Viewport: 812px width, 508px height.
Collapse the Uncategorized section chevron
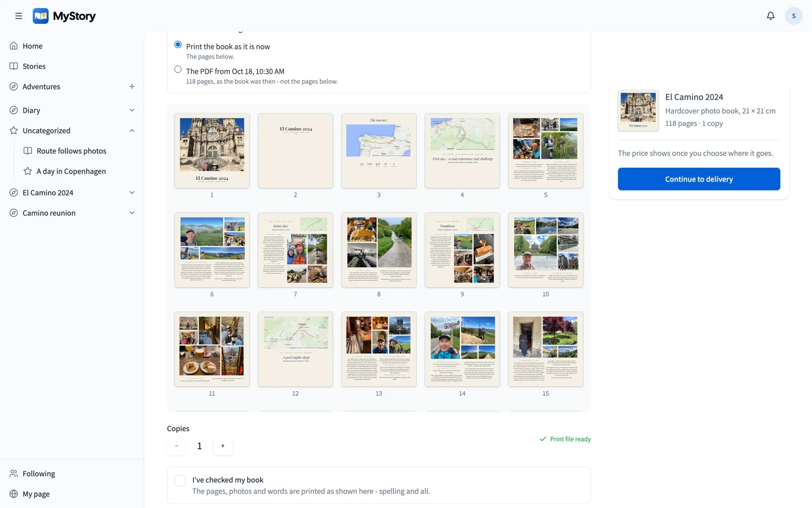point(132,131)
